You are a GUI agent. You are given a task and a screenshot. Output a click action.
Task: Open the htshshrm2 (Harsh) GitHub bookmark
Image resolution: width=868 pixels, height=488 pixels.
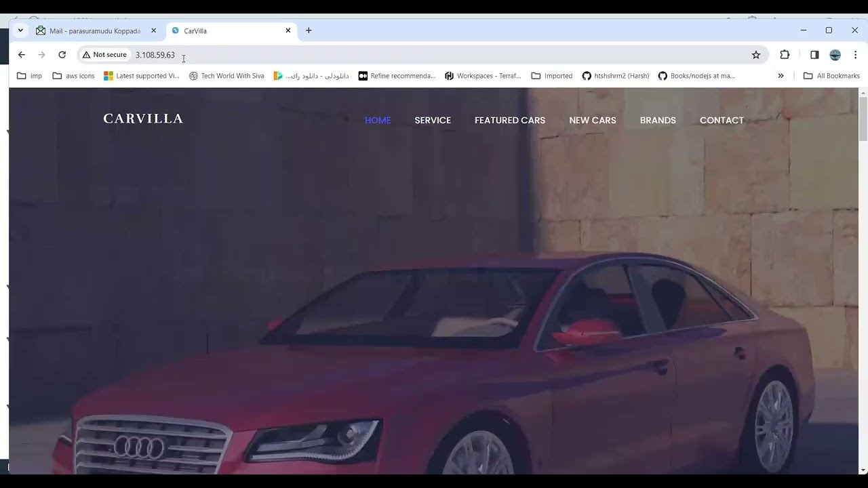tap(616, 76)
